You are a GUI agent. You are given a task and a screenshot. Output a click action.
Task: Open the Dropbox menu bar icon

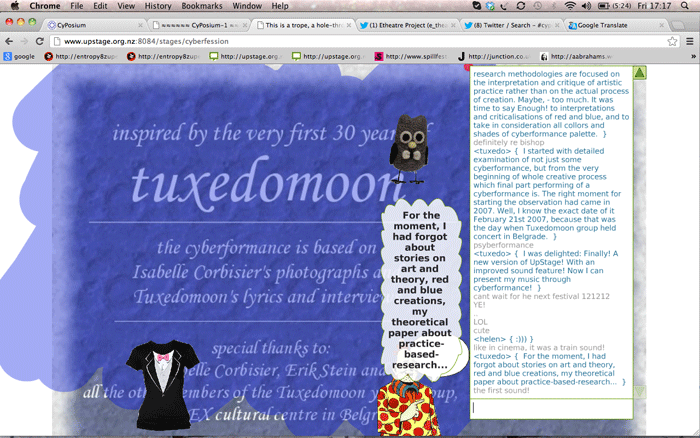click(x=490, y=6)
